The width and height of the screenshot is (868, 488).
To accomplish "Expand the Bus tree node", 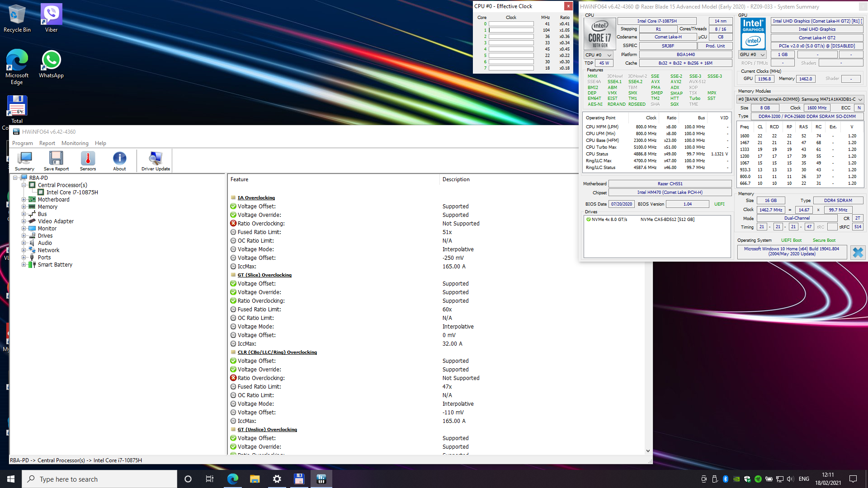I will pyautogui.click(x=24, y=214).
